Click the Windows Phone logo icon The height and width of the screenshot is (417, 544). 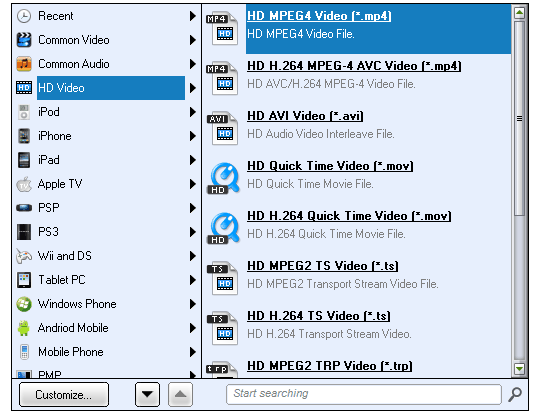24,304
